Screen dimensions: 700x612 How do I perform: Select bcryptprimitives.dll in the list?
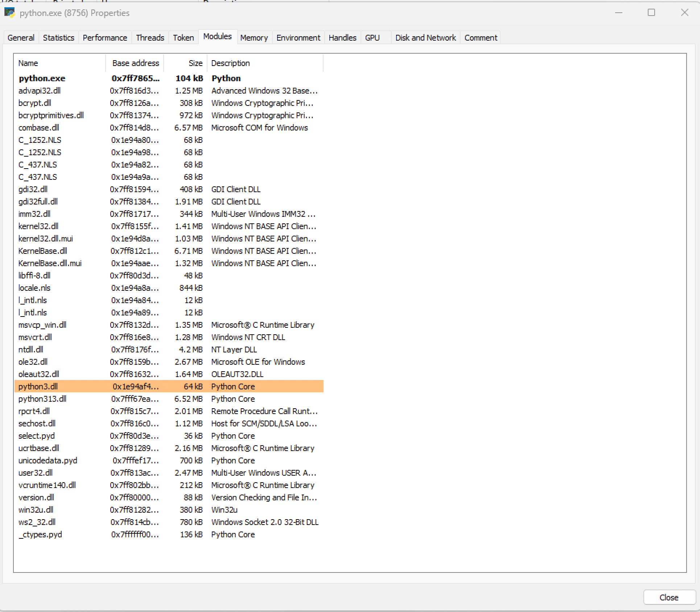coord(169,115)
